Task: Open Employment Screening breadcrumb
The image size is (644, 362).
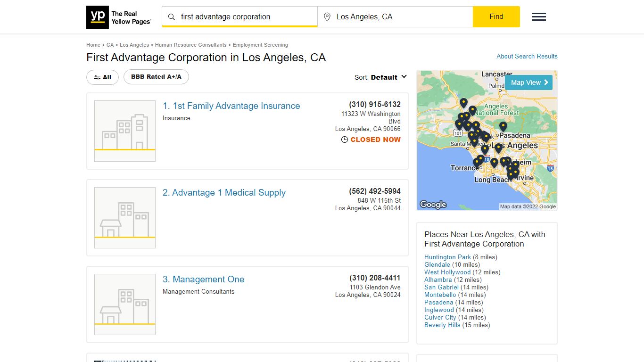Action: coord(260,45)
